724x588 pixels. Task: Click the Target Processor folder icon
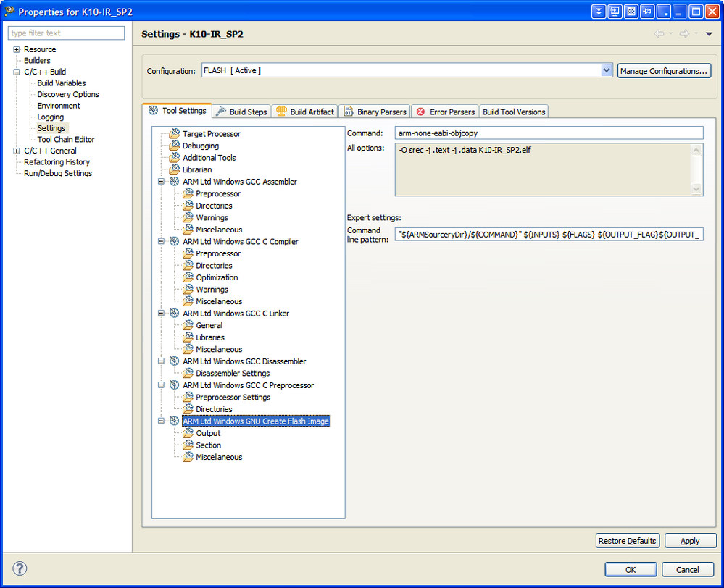(174, 134)
